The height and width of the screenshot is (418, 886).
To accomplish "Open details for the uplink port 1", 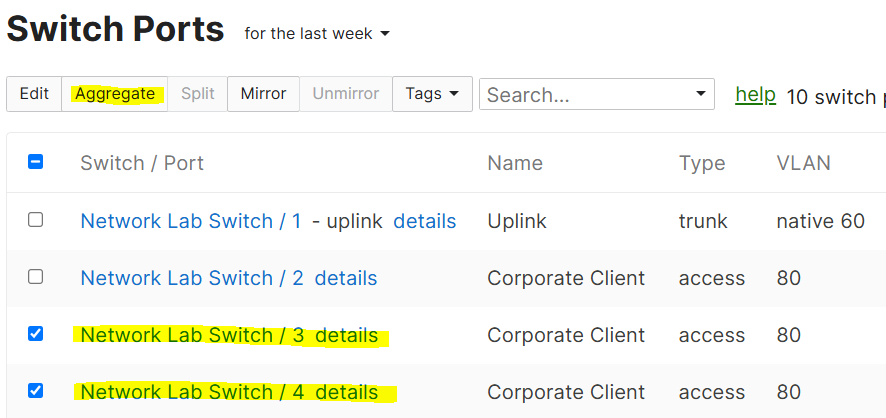I will click(x=424, y=221).
